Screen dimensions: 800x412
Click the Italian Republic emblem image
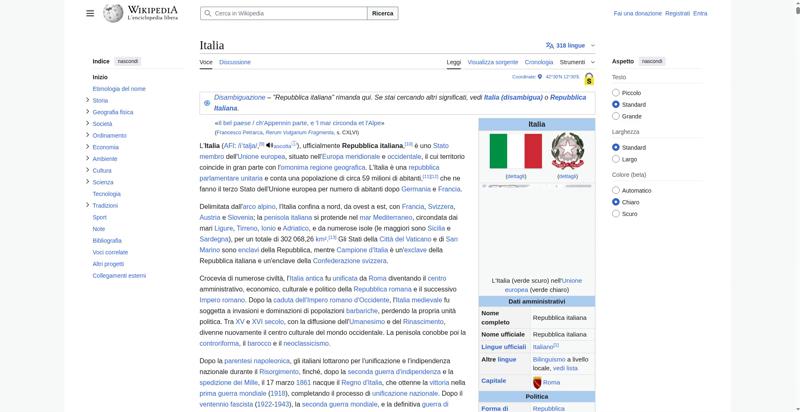[x=567, y=151]
